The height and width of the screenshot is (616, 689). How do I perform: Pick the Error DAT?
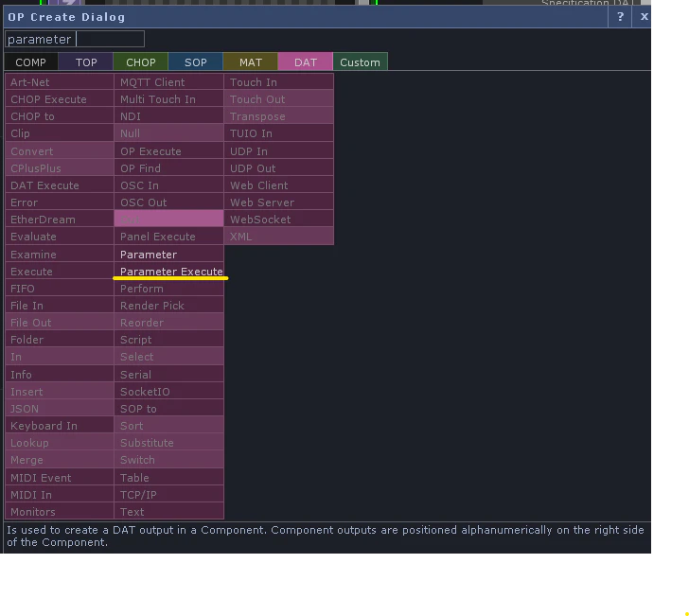(x=60, y=202)
